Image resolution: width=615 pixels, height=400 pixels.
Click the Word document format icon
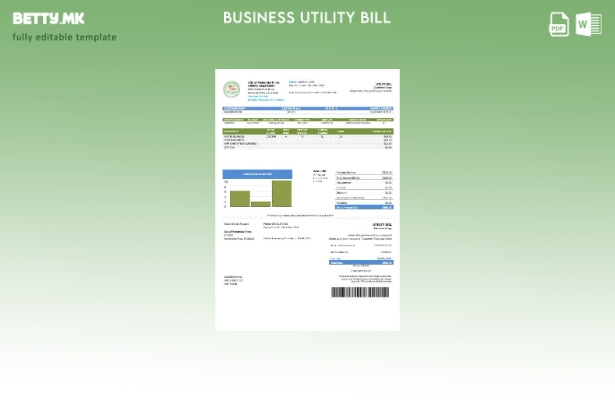(x=587, y=25)
